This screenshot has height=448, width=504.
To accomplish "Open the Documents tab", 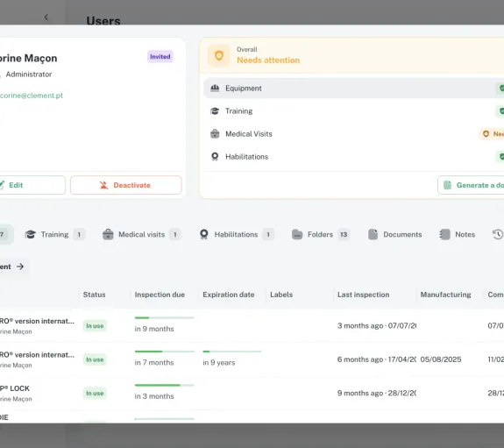I will click(395, 234).
